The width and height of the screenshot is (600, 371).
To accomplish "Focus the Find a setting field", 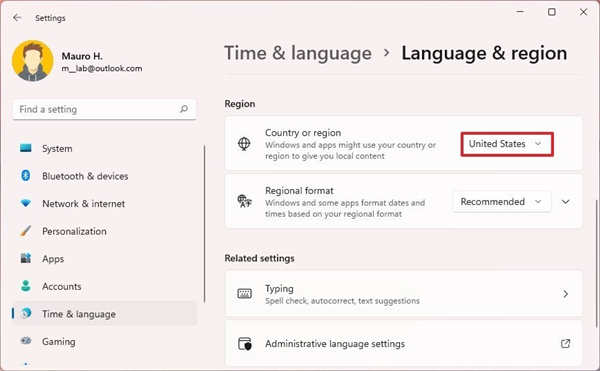I will point(104,109).
